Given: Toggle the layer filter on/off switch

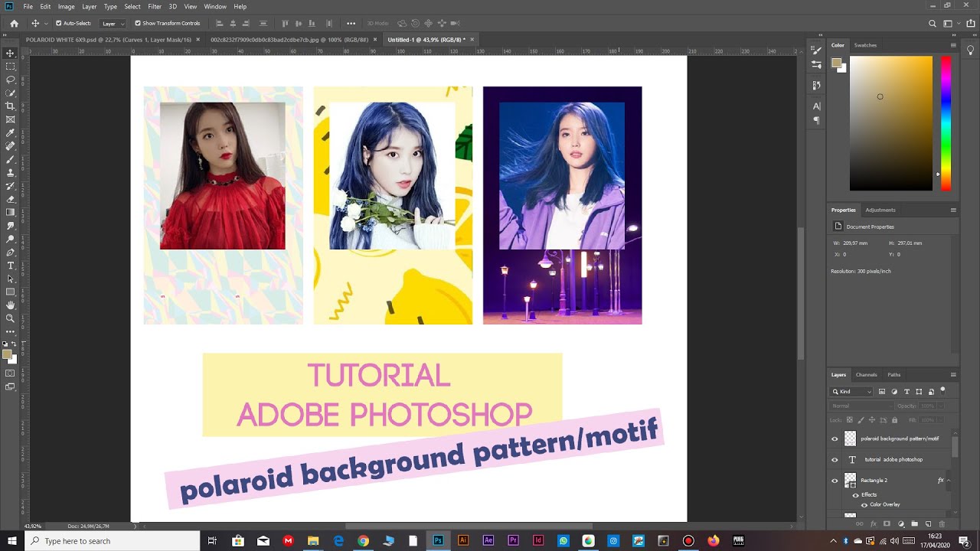Looking at the screenshot, I should click(x=943, y=390).
